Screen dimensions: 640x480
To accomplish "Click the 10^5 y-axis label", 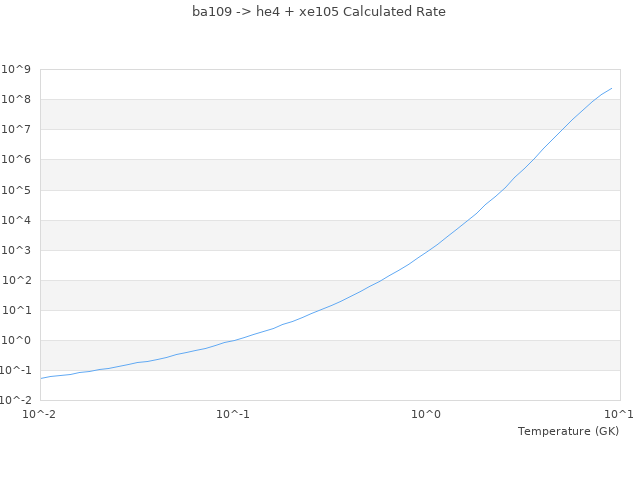I will 17,190.
